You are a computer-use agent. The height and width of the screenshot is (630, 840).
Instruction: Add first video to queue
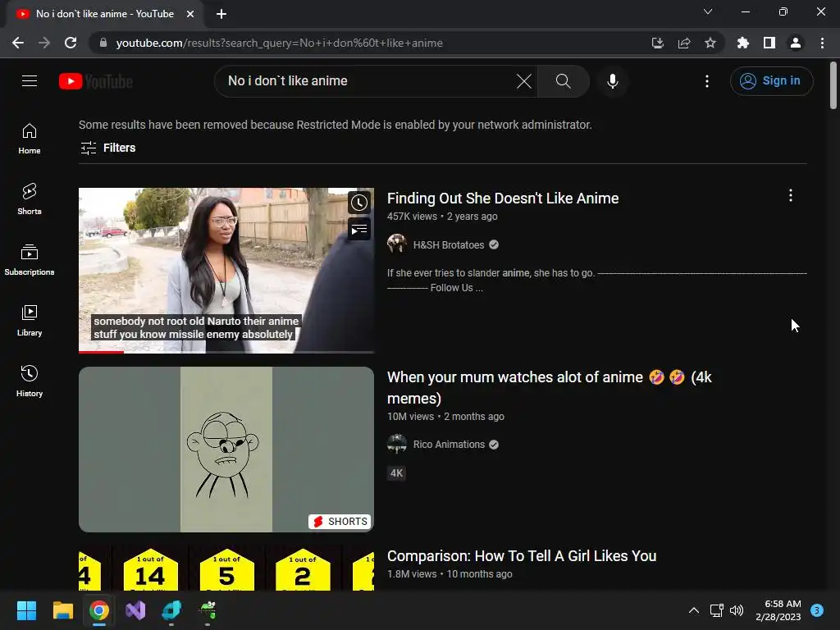tap(359, 230)
